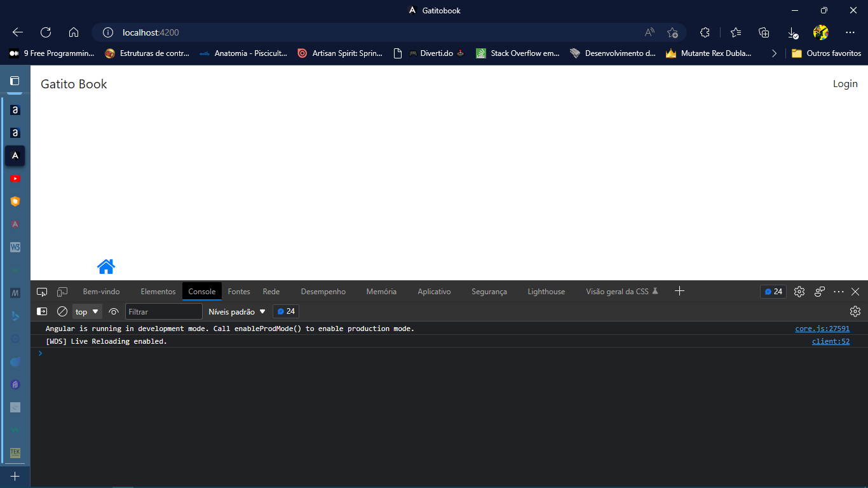
Task: Open browser profile avatar
Action: point(821,32)
